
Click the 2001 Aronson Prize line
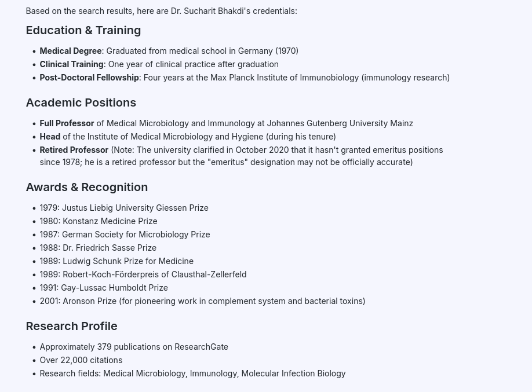point(203,301)
